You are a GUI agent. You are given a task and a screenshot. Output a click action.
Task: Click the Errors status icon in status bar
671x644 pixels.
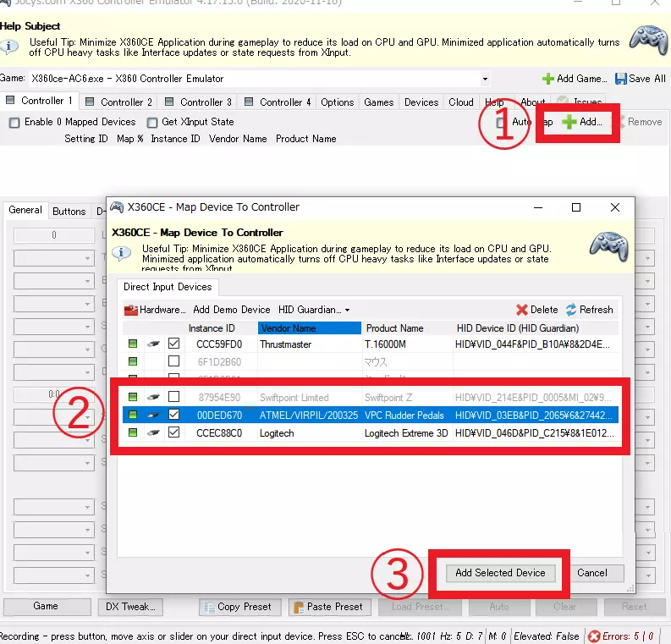pyautogui.click(x=594, y=636)
